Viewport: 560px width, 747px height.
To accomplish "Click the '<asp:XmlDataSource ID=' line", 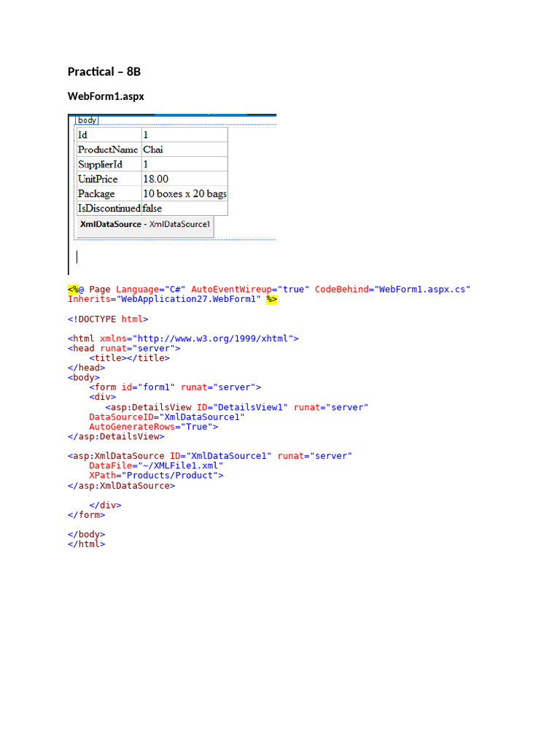I will 210,456.
